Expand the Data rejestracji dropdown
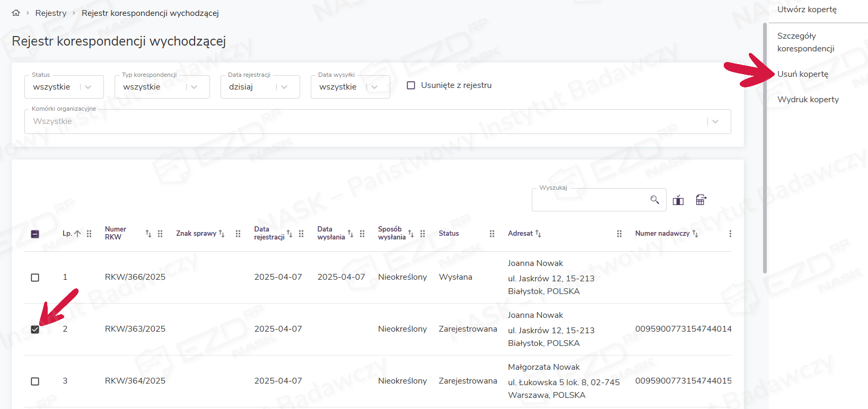The width and height of the screenshot is (868, 409). click(x=284, y=87)
